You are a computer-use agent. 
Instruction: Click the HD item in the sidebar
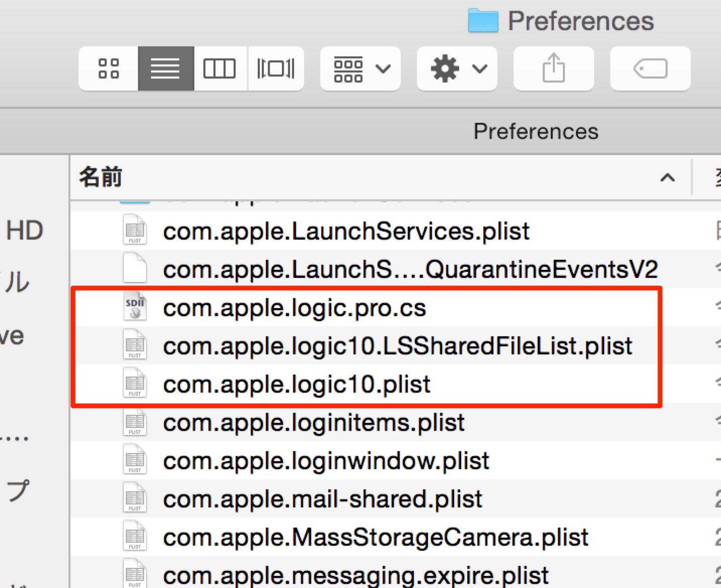click(x=25, y=231)
